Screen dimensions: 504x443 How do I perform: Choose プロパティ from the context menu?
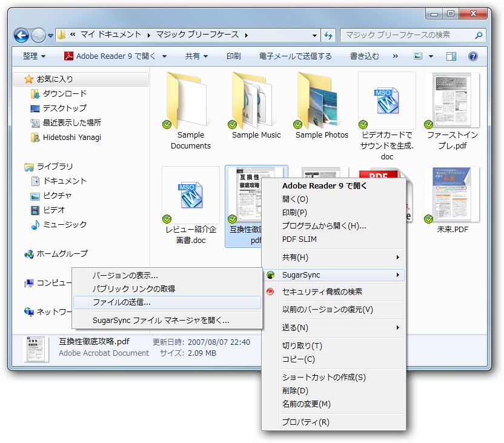point(305,422)
